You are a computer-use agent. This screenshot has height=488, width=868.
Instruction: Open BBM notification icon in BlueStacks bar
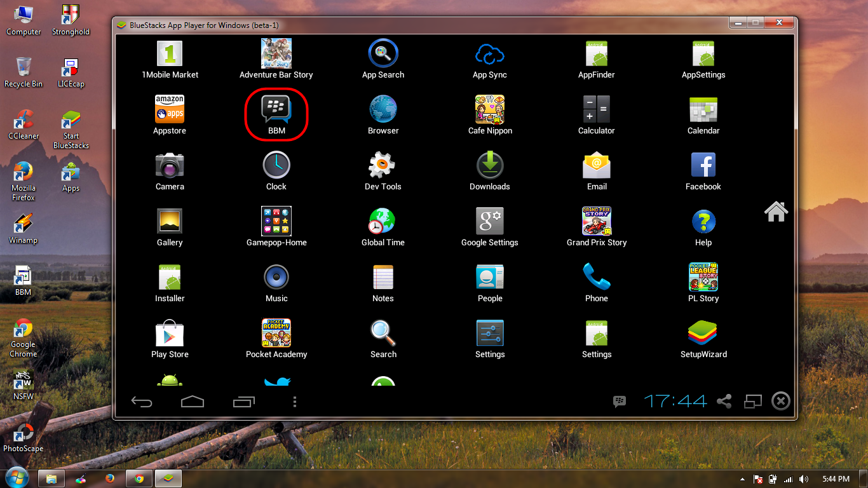(620, 401)
